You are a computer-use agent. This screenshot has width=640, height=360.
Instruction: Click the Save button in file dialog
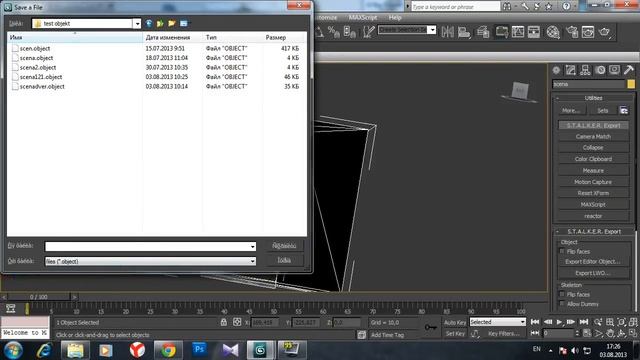coord(284,246)
